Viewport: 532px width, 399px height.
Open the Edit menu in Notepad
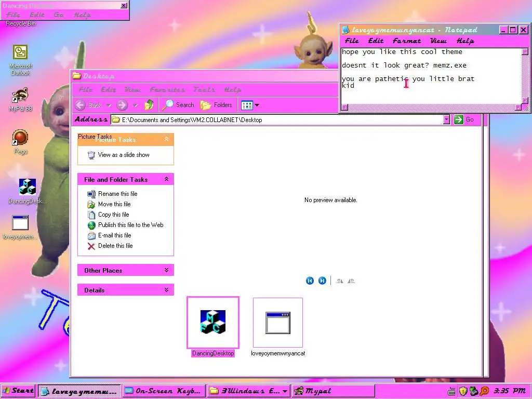click(376, 41)
